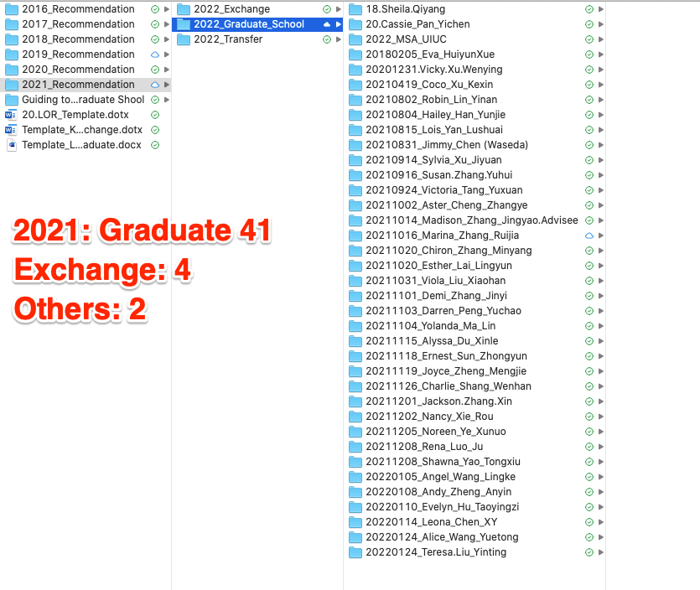Image resolution: width=700 pixels, height=590 pixels.
Task: Select the 20211115_Alyssa_Du_Xinle folder
Action: [476, 341]
